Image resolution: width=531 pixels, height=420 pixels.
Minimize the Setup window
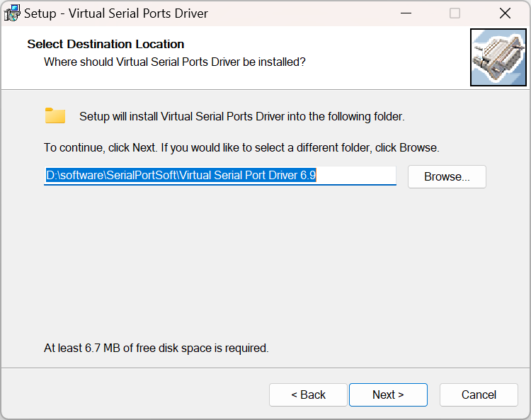[x=406, y=13]
